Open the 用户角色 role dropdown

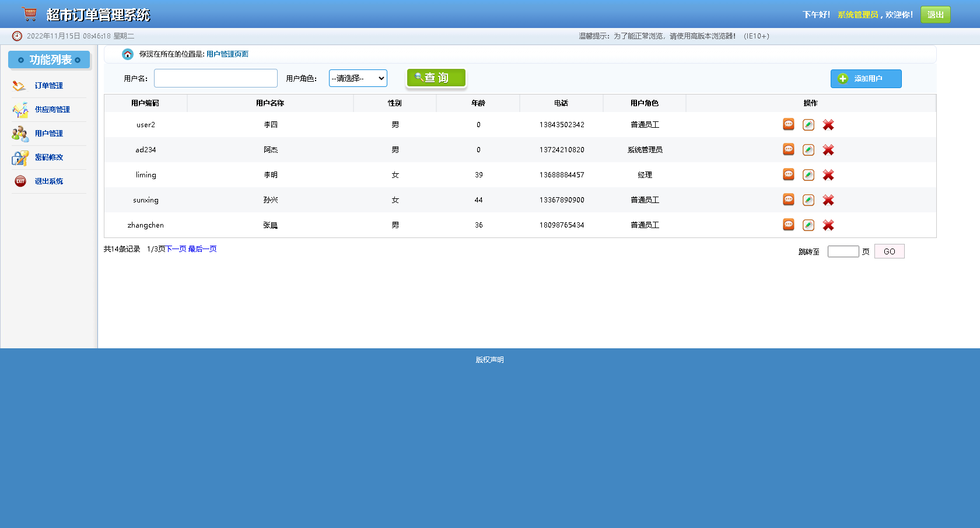(x=358, y=78)
